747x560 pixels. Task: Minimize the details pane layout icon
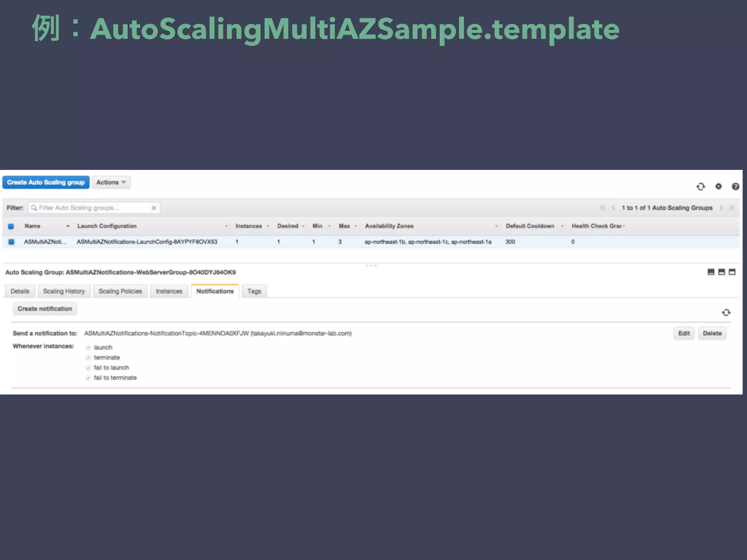[711, 272]
